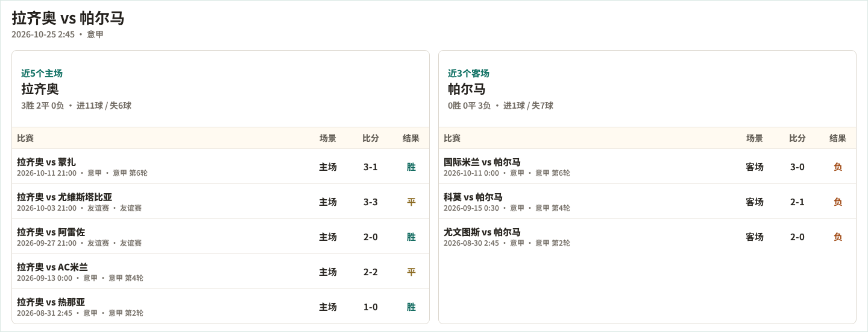Click match details 2026-09-15 0:30 意甲 第4轮
The width and height of the screenshot is (868, 332).
(507, 208)
